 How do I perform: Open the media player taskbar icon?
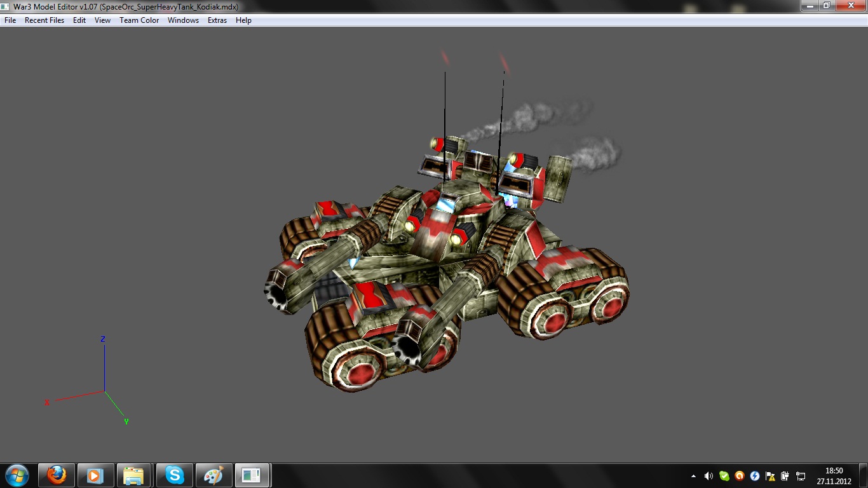(x=95, y=475)
